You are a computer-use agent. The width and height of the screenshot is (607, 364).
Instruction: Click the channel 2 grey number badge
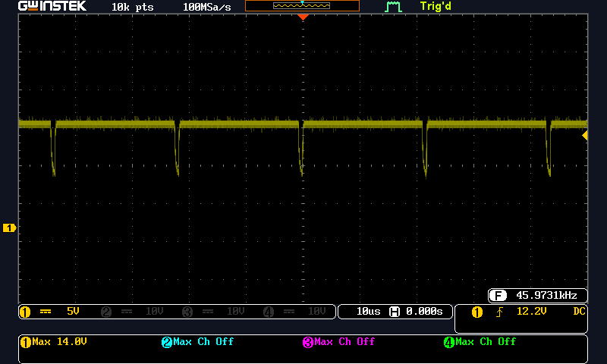(x=106, y=312)
